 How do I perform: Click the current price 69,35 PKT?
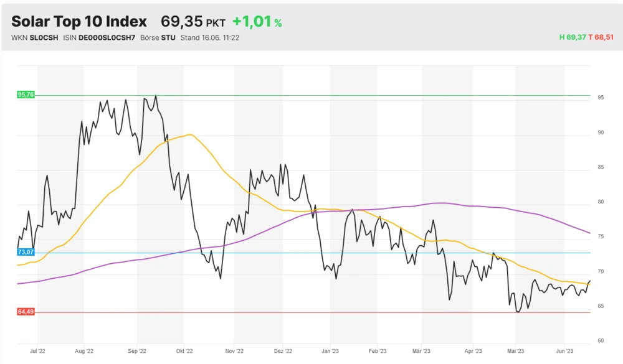[x=193, y=22]
